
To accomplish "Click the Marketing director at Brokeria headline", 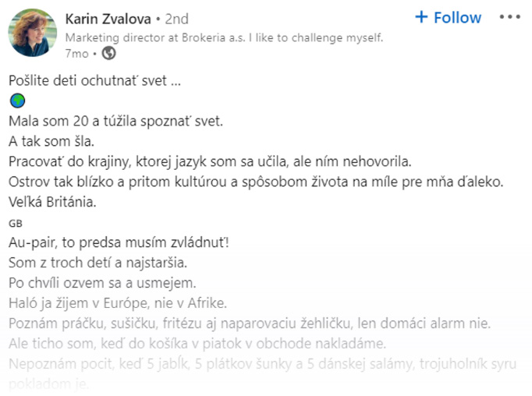I will point(224,37).
